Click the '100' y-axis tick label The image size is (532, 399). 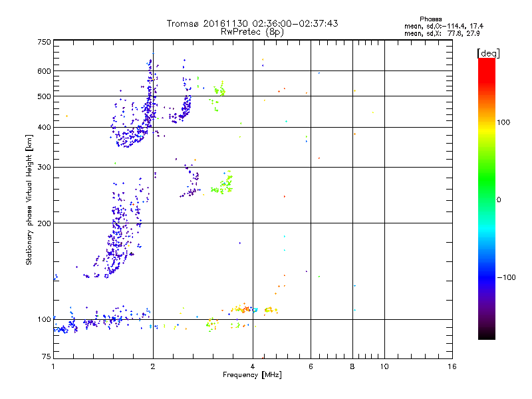coord(44,319)
